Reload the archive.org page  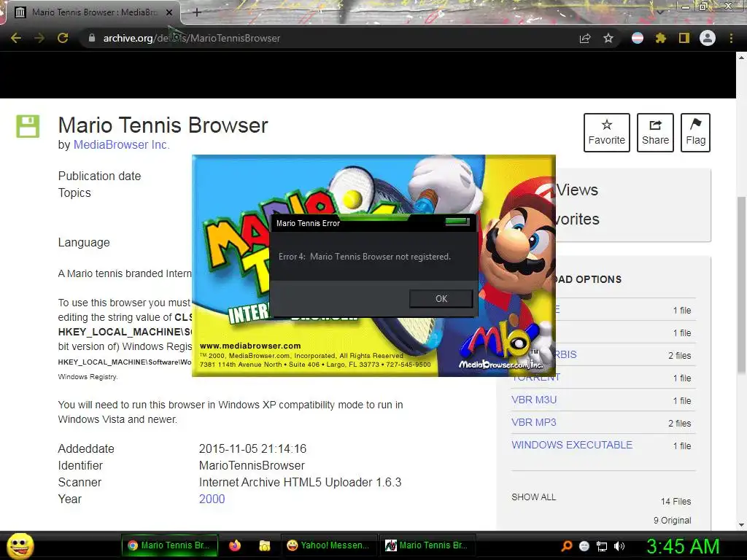point(63,38)
